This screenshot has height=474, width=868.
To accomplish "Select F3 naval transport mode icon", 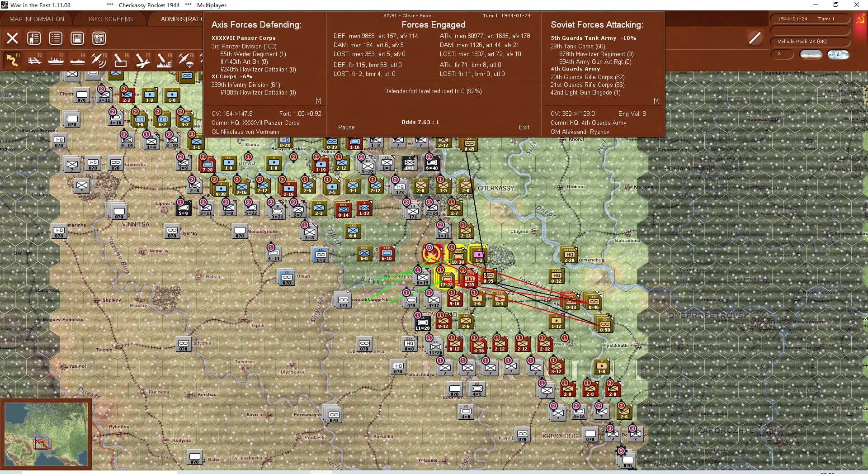I will (x=56, y=60).
